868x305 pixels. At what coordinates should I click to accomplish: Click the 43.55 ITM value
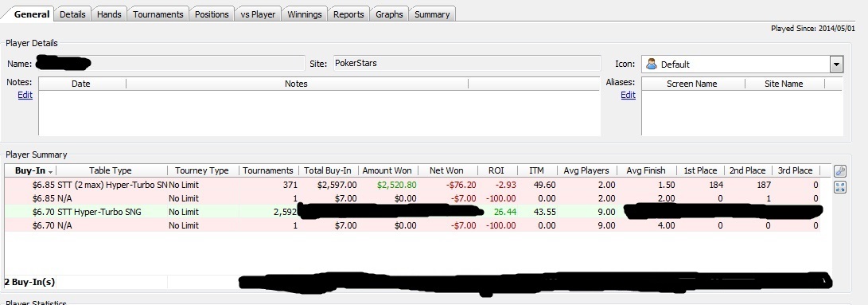pyautogui.click(x=545, y=212)
